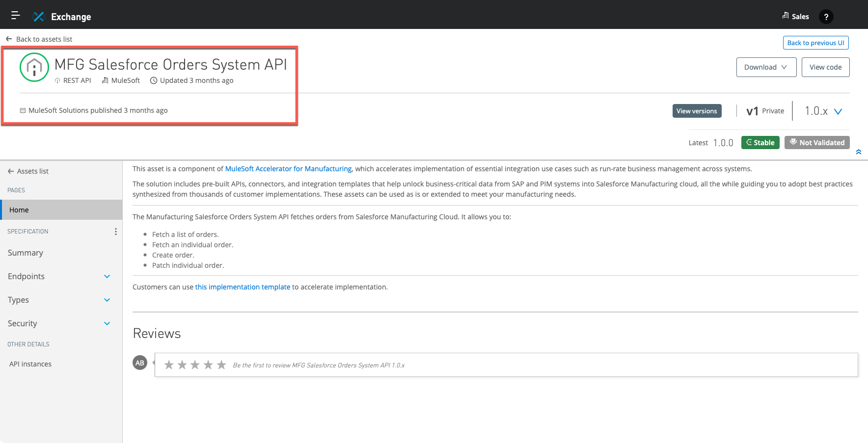Click the Sales business group label
This screenshot has height=443, width=868.
800,17
